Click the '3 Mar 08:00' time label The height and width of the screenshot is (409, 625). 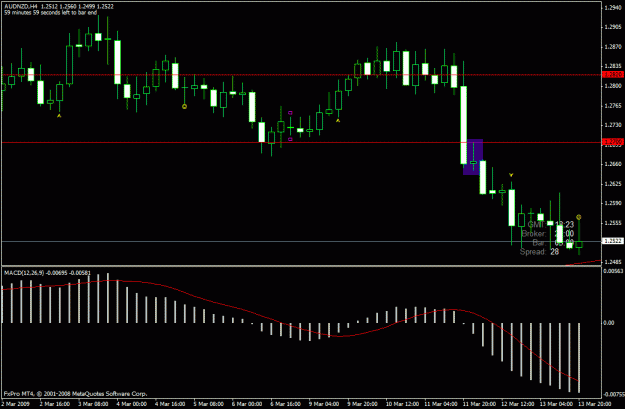point(93,404)
